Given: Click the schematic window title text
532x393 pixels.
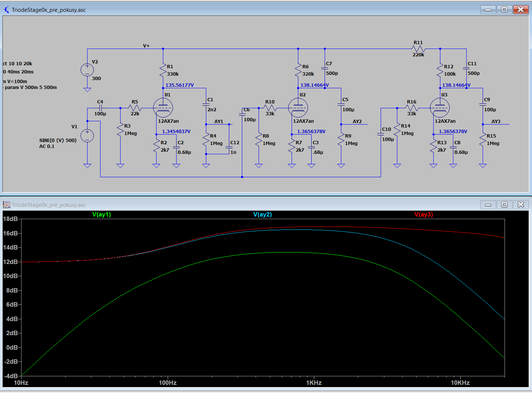Looking at the screenshot, I should click(x=49, y=10).
